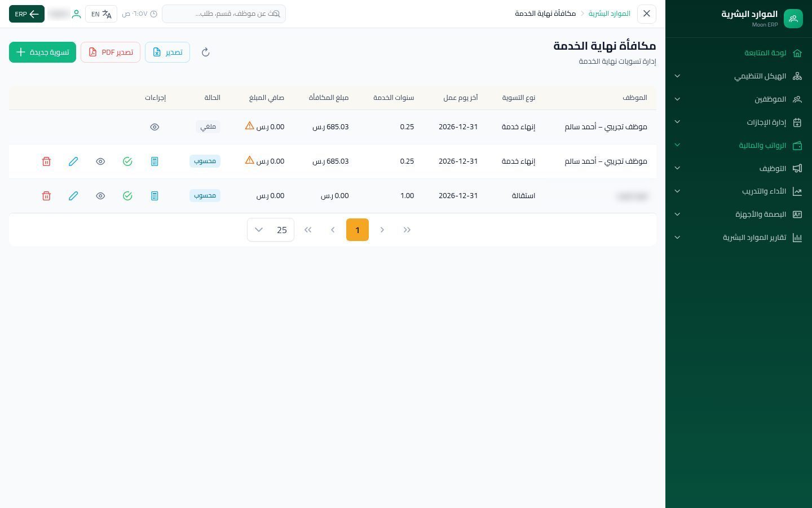The image size is (812, 508).
Task: Expand the الهيكل التنظيمي sidebar section
Action: [x=738, y=76]
